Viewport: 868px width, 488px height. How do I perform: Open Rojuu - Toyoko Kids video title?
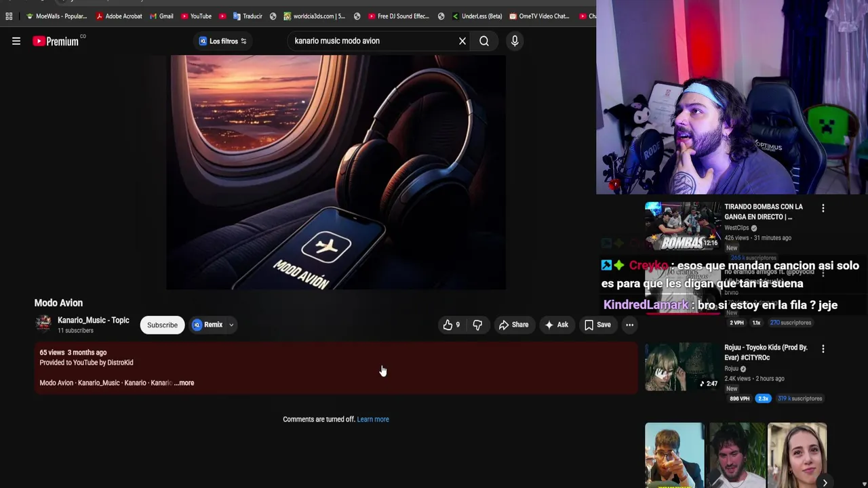[766, 352]
